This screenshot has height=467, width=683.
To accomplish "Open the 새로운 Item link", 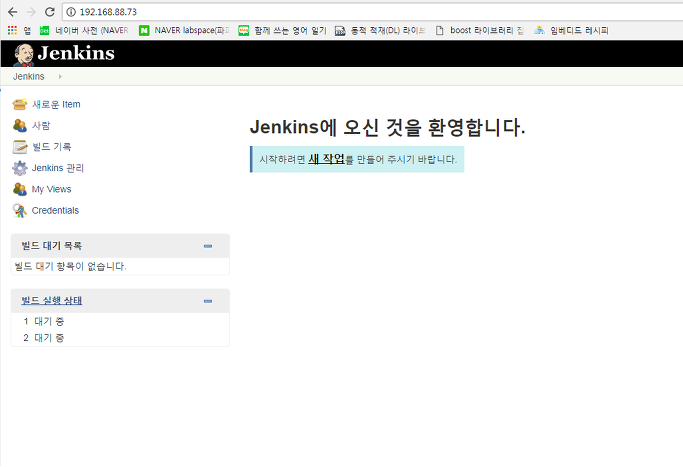I will [x=56, y=104].
